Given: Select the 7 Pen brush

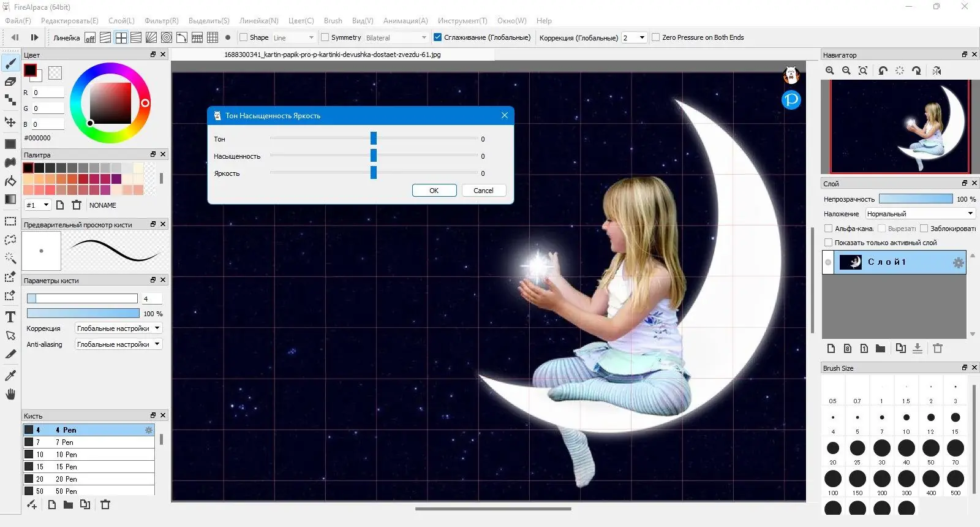Looking at the screenshot, I should coord(89,442).
